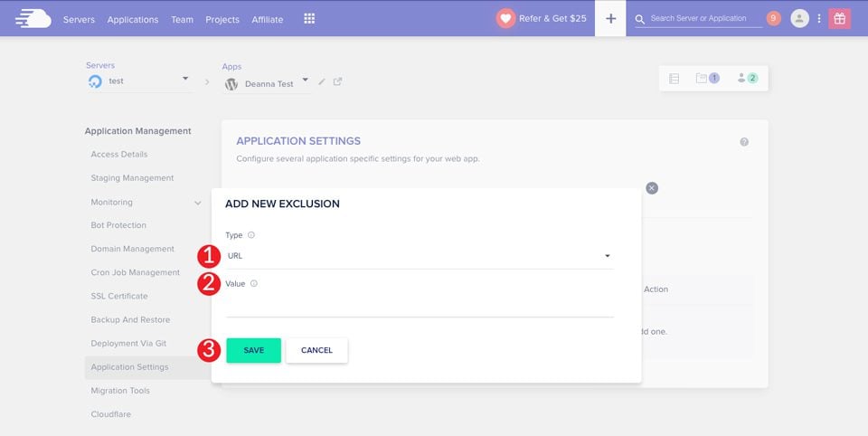Select SSL Certificate in sidebar
This screenshot has height=436, width=868.
tap(119, 296)
